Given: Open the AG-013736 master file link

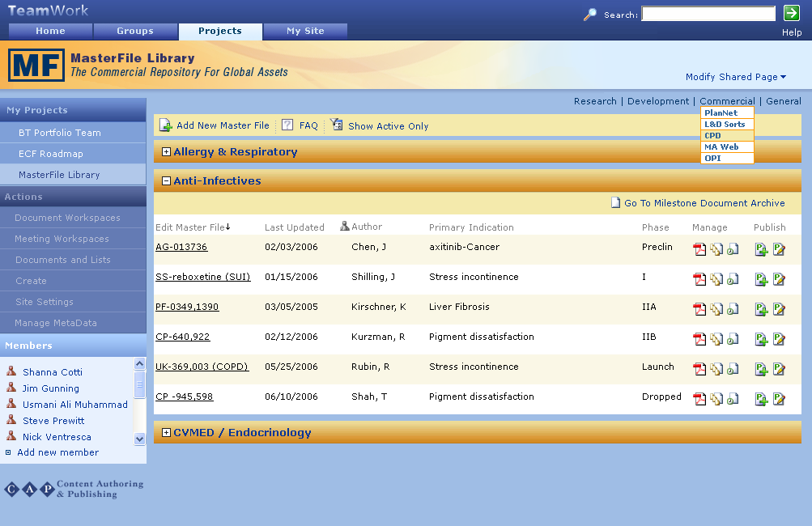Looking at the screenshot, I should coord(181,247).
